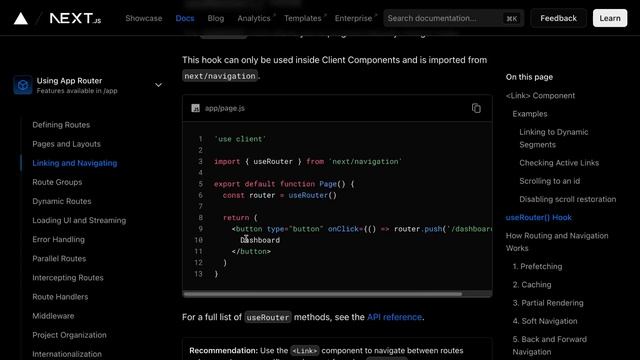Open Intercepting Routes in sidebar
Viewport: 640px width, 360px height.
[68, 278]
